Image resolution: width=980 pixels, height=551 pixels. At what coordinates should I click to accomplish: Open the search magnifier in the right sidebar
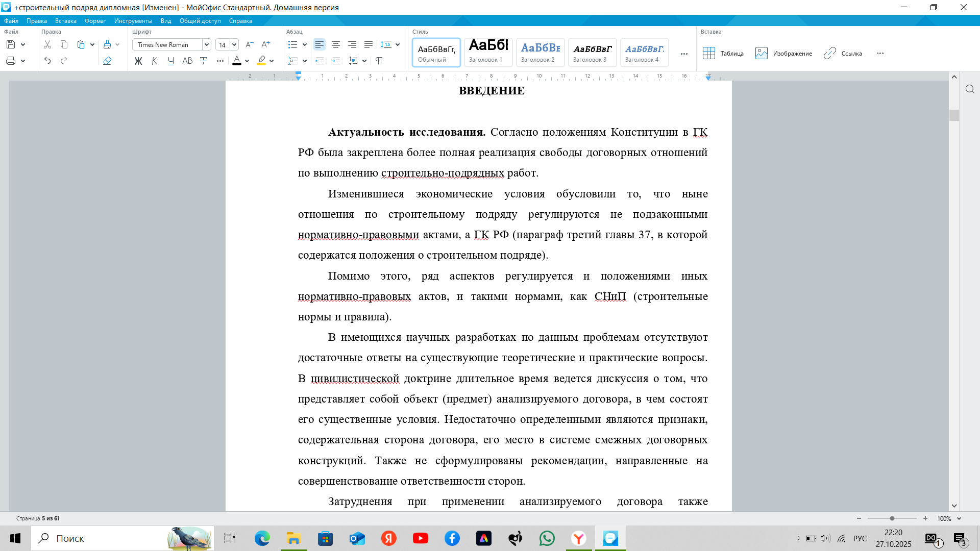point(970,89)
